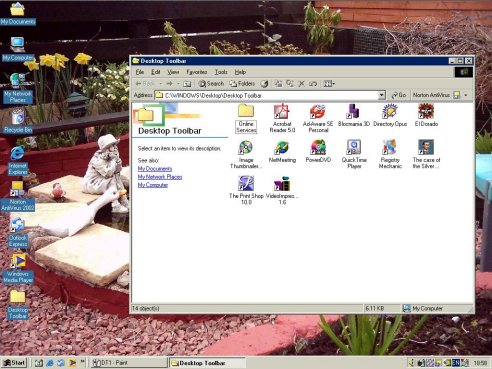Open the Help menu
This screenshot has width=492, height=369.
[x=240, y=72]
